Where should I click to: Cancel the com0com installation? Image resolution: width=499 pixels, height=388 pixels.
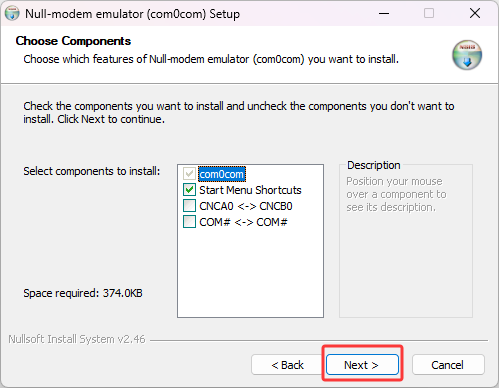pos(448,365)
